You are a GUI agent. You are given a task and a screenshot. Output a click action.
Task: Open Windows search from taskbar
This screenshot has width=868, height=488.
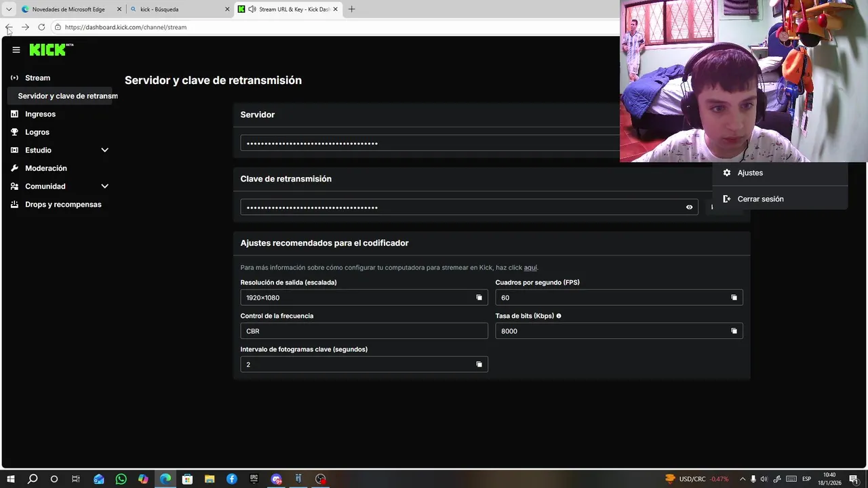pyautogui.click(x=33, y=479)
